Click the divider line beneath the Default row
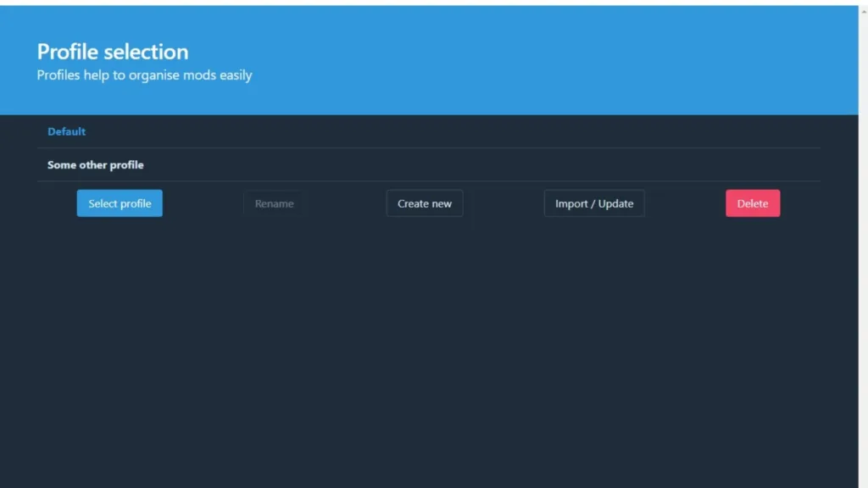Viewport: 868px width, 488px height. (424, 148)
